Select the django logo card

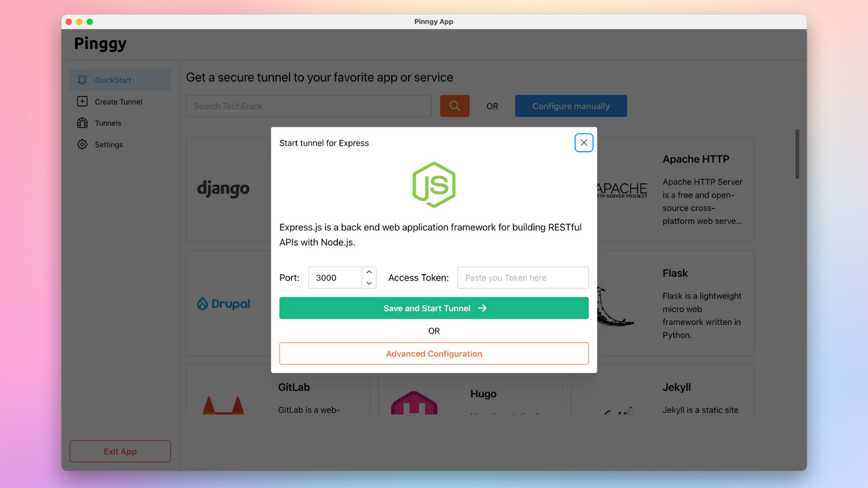point(224,189)
